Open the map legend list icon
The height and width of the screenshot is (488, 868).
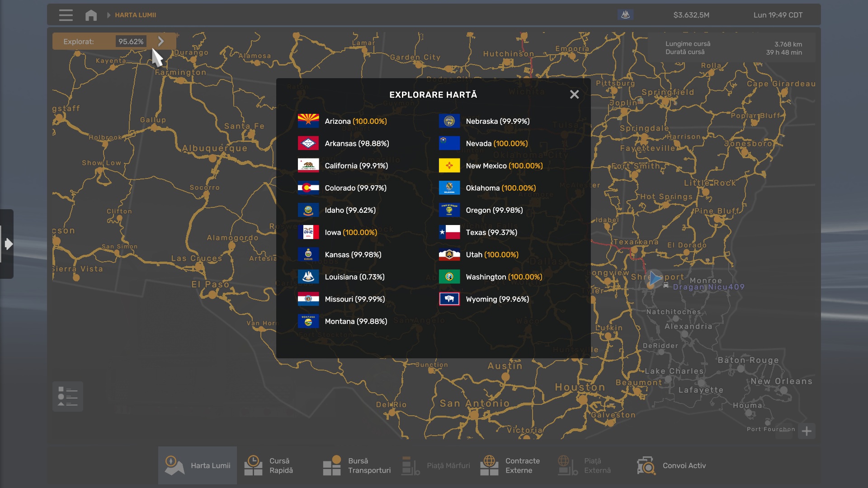(x=68, y=396)
